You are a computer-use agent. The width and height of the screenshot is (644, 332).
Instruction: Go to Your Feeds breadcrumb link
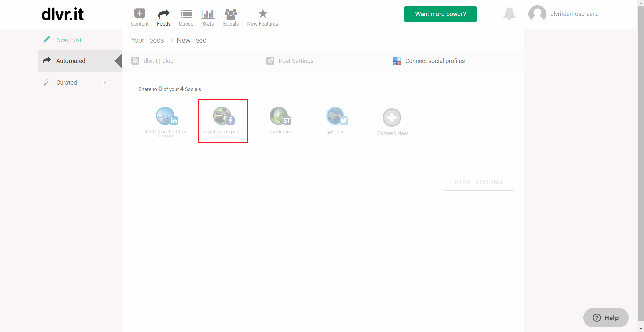[x=147, y=40]
